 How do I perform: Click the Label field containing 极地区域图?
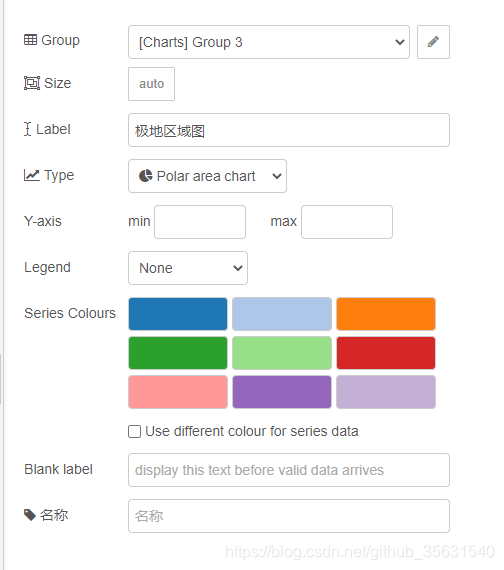pos(289,130)
